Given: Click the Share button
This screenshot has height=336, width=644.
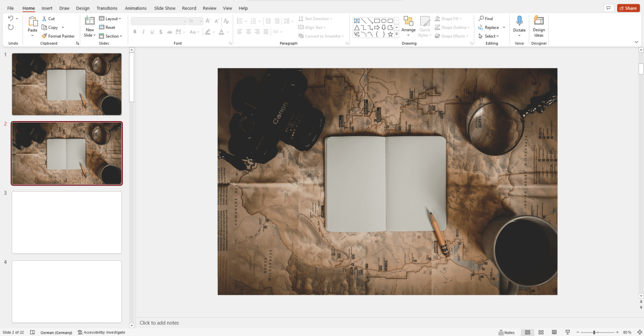Looking at the screenshot, I should point(628,8).
